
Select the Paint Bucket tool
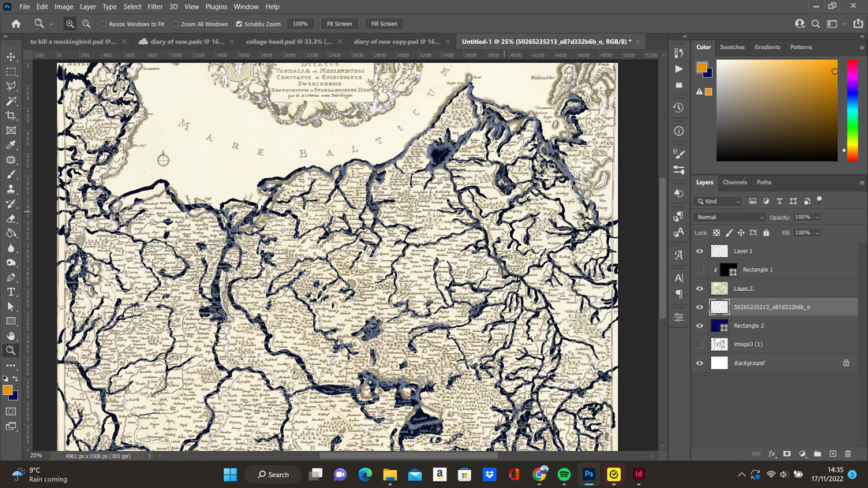(10, 233)
